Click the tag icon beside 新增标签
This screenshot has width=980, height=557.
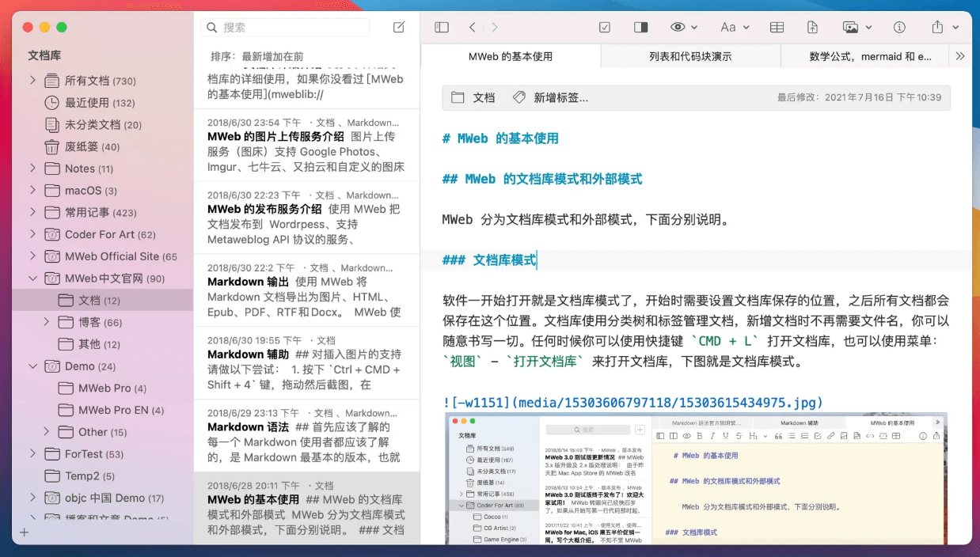click(x=519, y=97)
